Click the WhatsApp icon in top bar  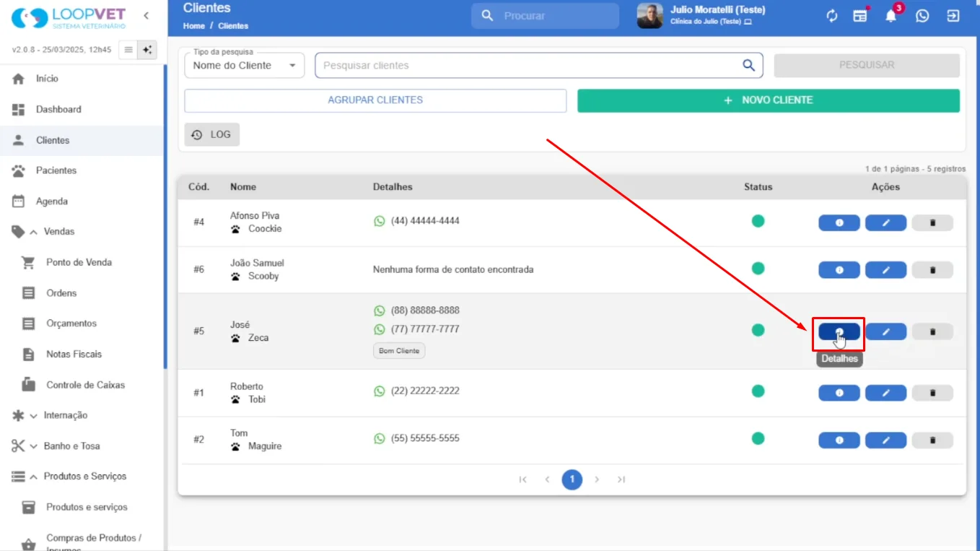click(922, 16)
